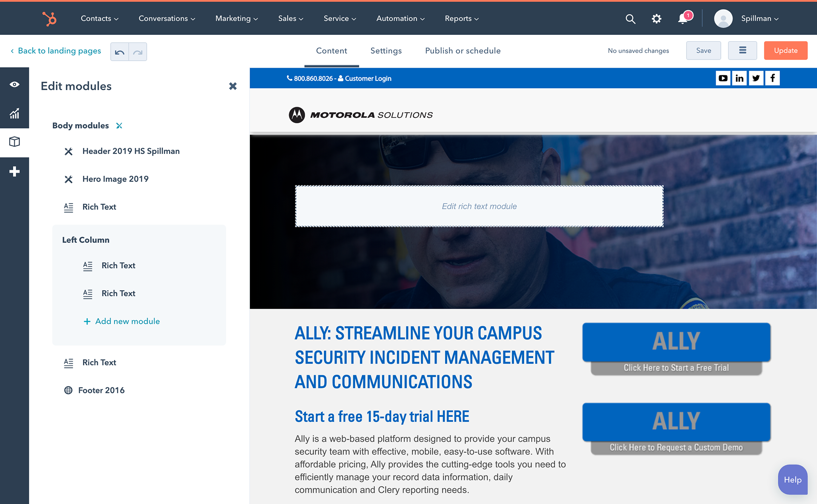817x504 pixels.
Task: Click the Left Column group heading
Action: (86, 240)
